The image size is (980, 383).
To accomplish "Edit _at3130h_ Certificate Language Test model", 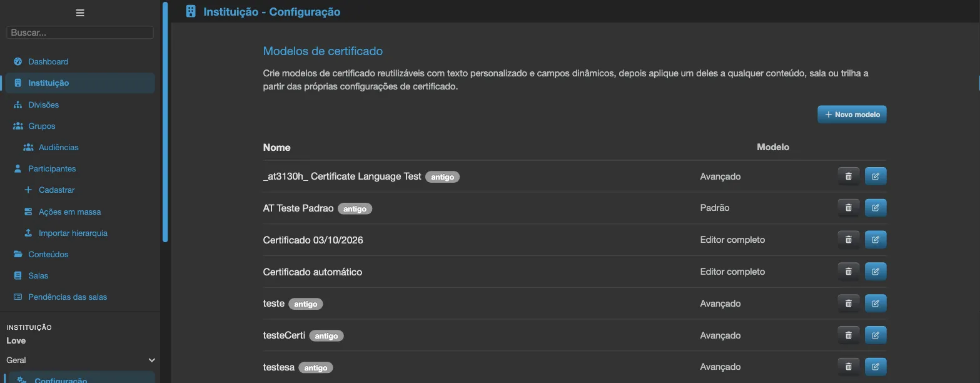I will (x=876, y=176).
